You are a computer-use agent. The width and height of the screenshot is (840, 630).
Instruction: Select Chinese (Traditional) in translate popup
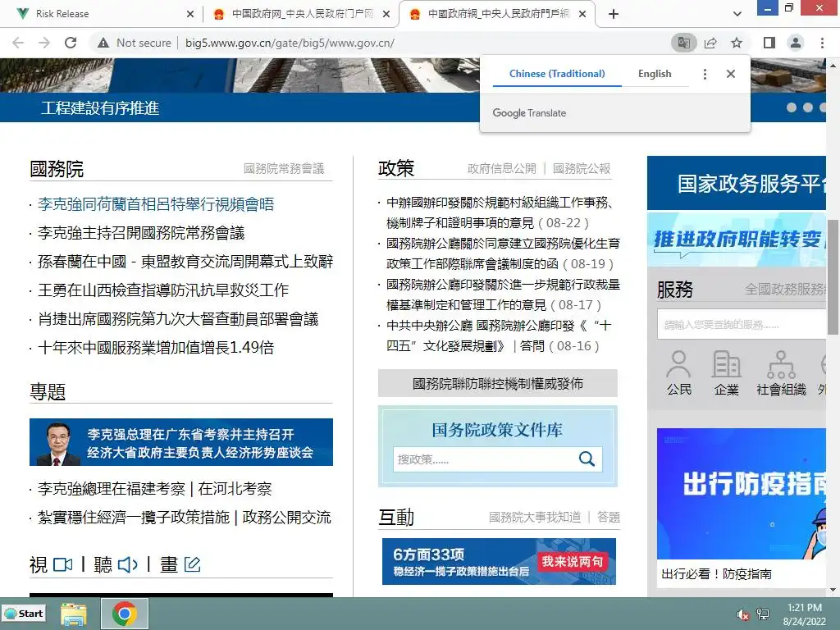[x=557, y=74]
